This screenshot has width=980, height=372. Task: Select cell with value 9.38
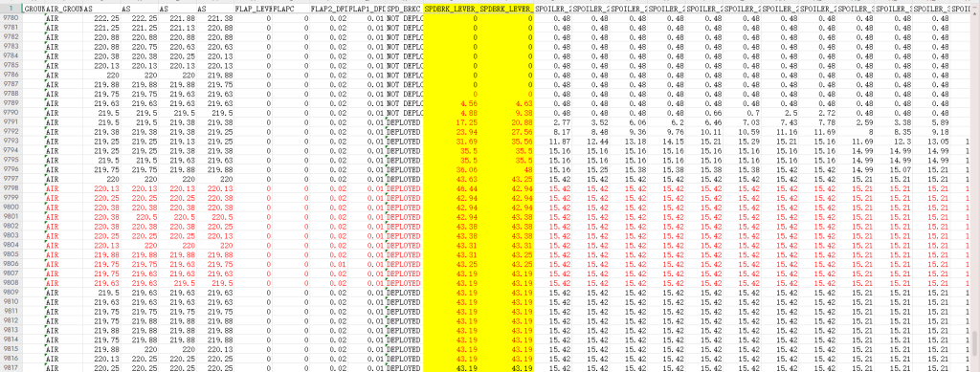(x=506, y=112)
